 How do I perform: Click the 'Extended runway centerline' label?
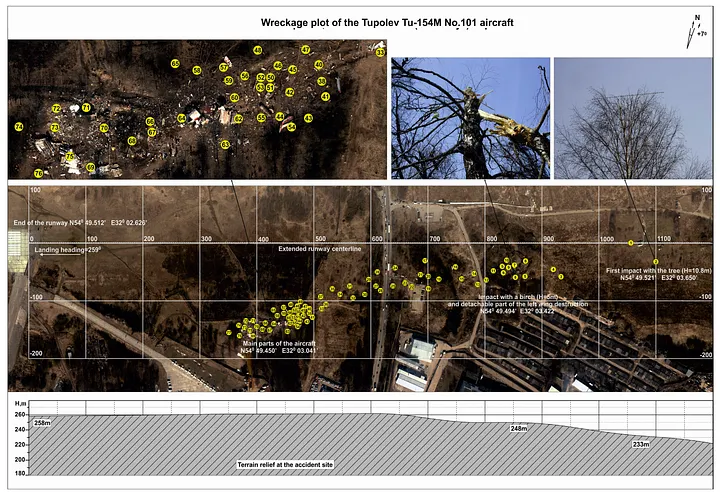(320, 249)
